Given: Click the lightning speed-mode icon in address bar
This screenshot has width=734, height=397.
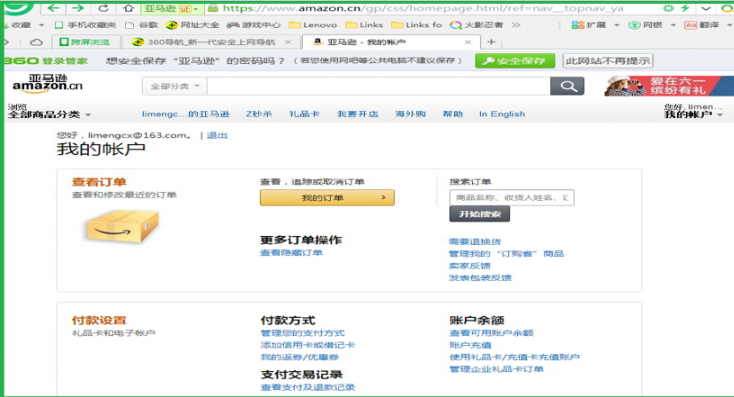Looking at the screenshot, I should 685,8.
